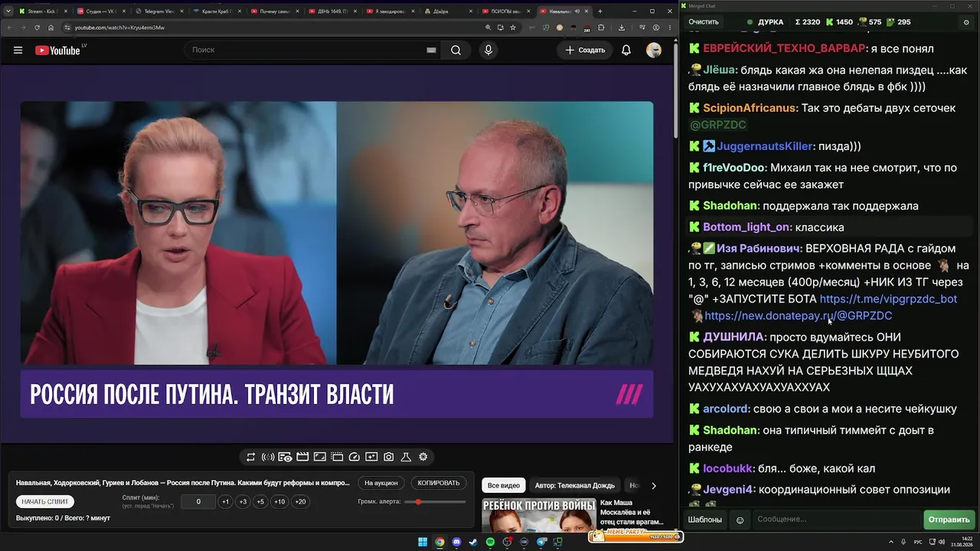Click the picture-in-picture icon in the player toolbar

[x=319, y=457]
